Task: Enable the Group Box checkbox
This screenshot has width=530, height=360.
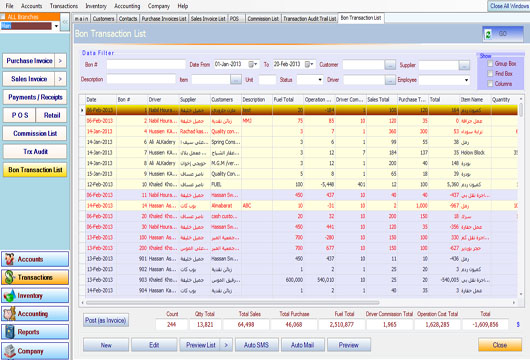Action: [490, 64]
